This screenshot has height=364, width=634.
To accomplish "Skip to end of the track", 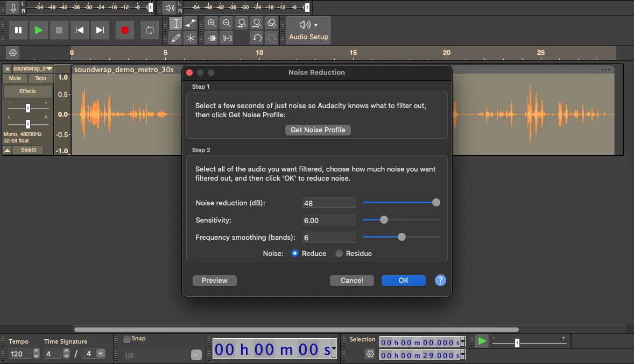I will [x=100, y=30].
